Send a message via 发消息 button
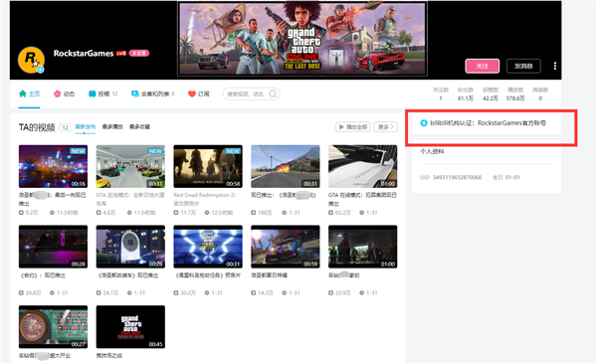 point(523,66)
